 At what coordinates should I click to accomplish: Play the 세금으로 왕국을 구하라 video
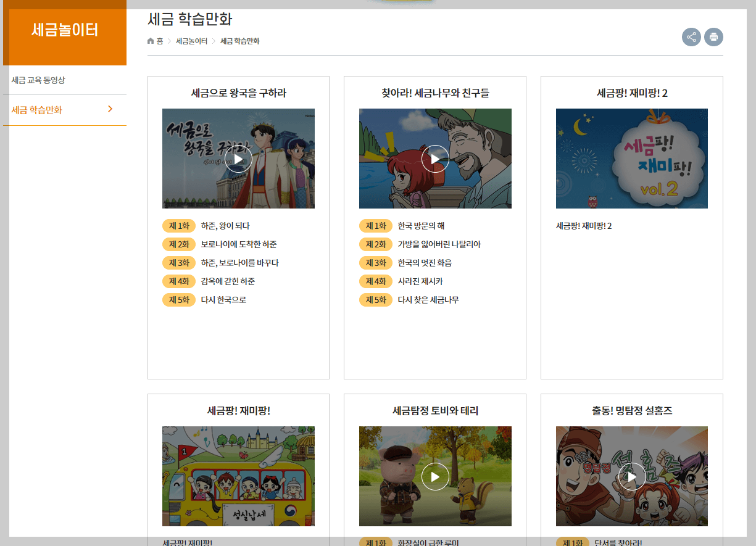[x=238, y=159]
